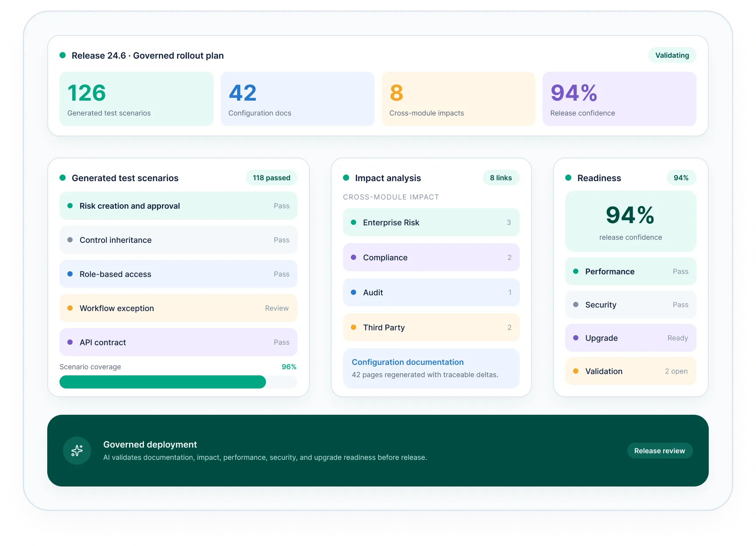Viewport: 756px width, 546px height.
Task: Open the Validation 2 open row
Action: pyautogui.click(x=631, y=371)
